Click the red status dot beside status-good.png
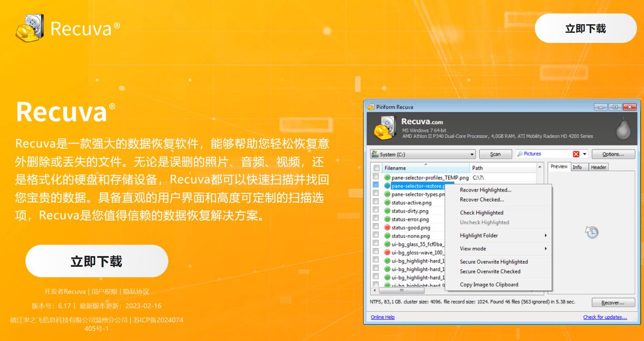 click(388, 227)
